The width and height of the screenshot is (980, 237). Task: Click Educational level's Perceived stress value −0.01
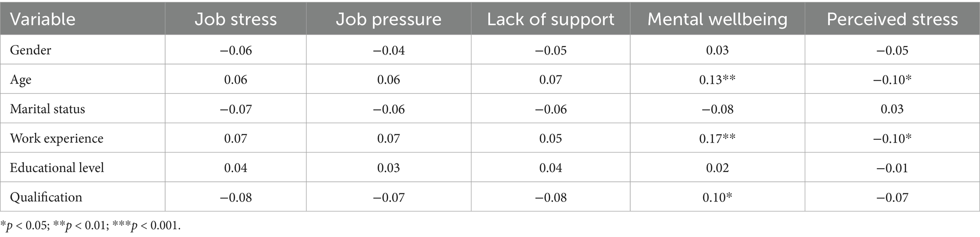[x=892, y=168]
